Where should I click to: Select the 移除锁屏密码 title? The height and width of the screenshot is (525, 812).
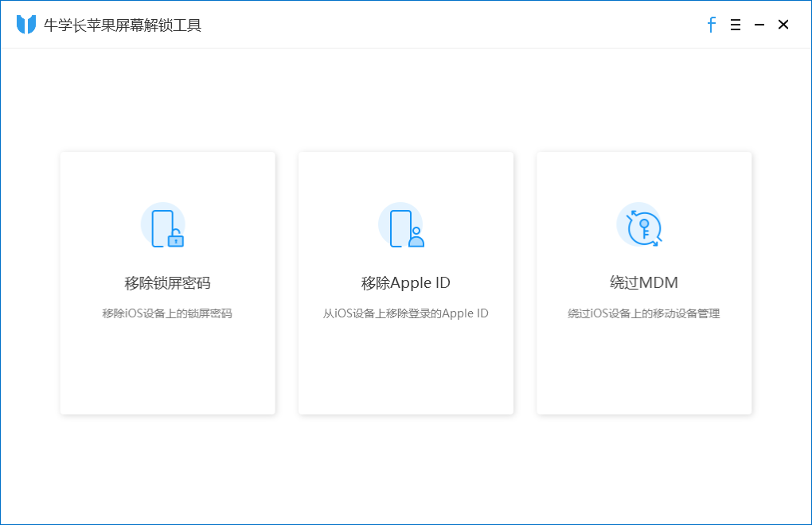pyautogui.click(x=167, y=283)
